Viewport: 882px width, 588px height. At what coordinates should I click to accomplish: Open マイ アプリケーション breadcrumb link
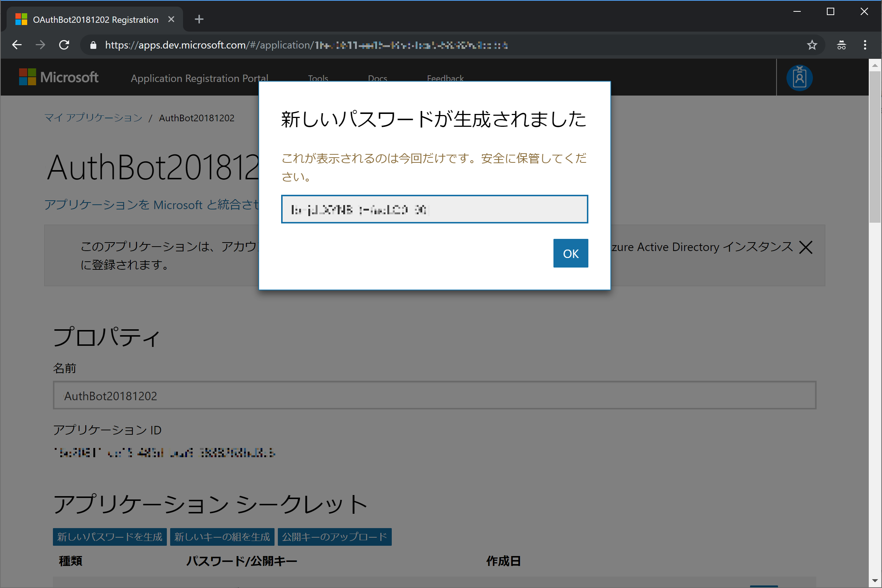coord(93,117)
